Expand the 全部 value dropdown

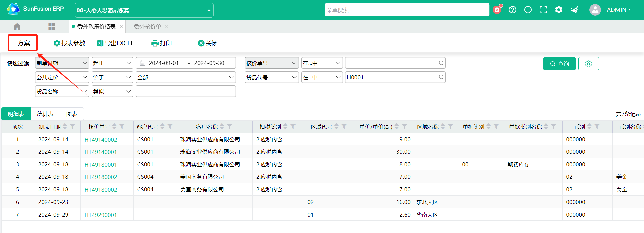(x=186, y=77)
